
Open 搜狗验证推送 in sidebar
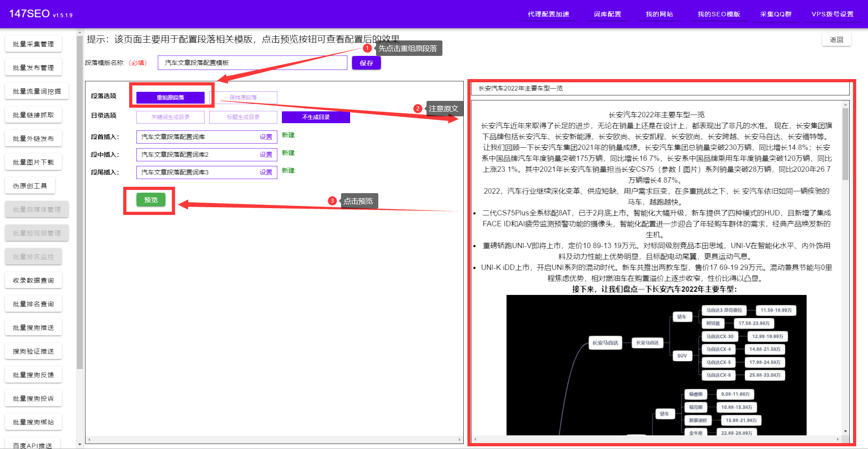pos(33,351)
